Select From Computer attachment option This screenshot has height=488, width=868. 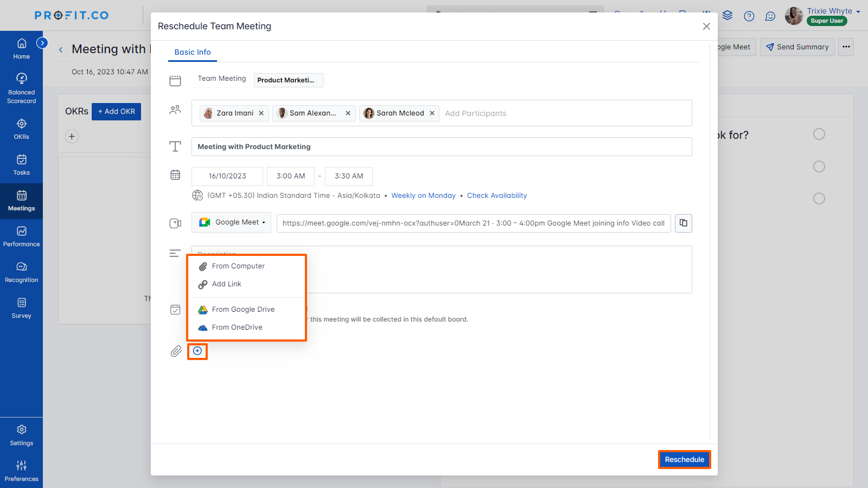238,266
